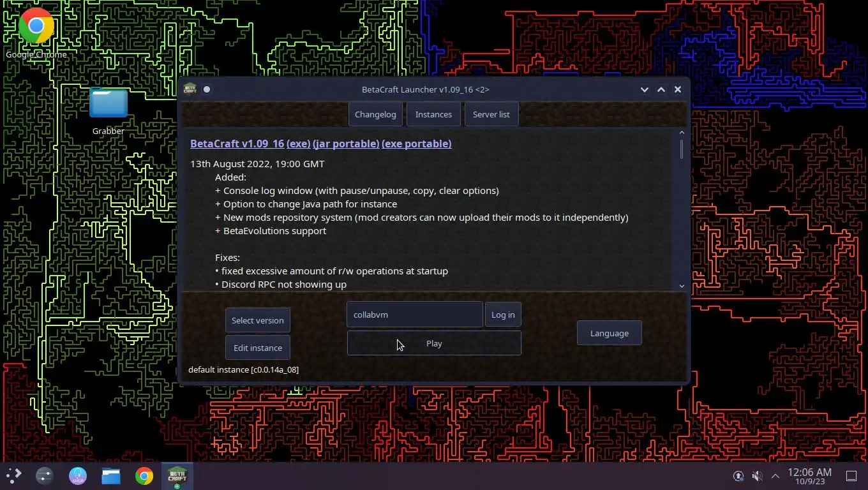The height and width of the screenshot is (490, 868).
Task: Click the changelog scrollbar thumb
Action: coord(682,149)
